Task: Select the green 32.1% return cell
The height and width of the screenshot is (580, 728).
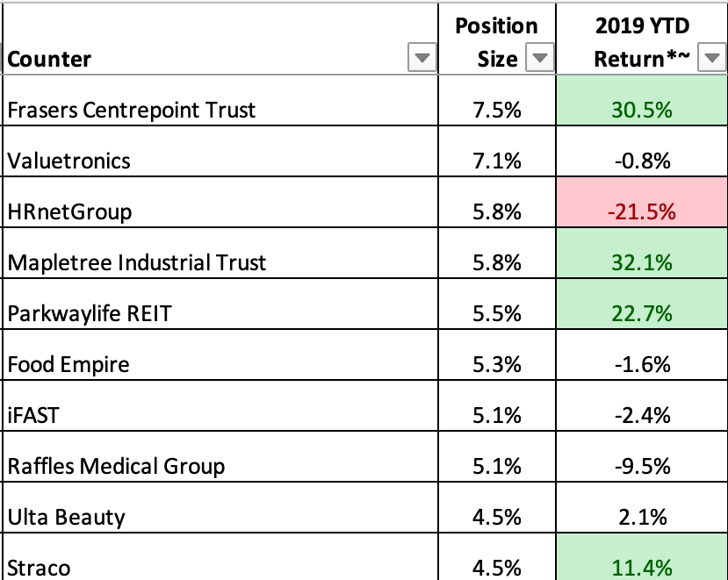Action: [x=642, y=261]
